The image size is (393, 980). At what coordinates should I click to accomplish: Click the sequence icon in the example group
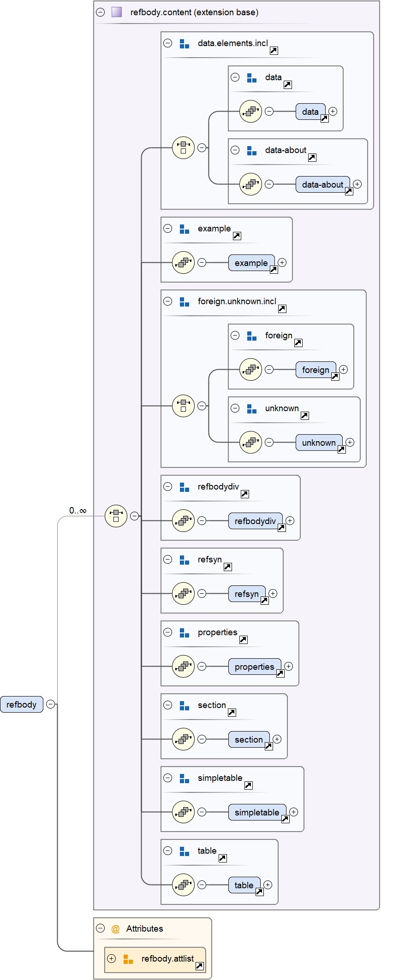(183, 263)
